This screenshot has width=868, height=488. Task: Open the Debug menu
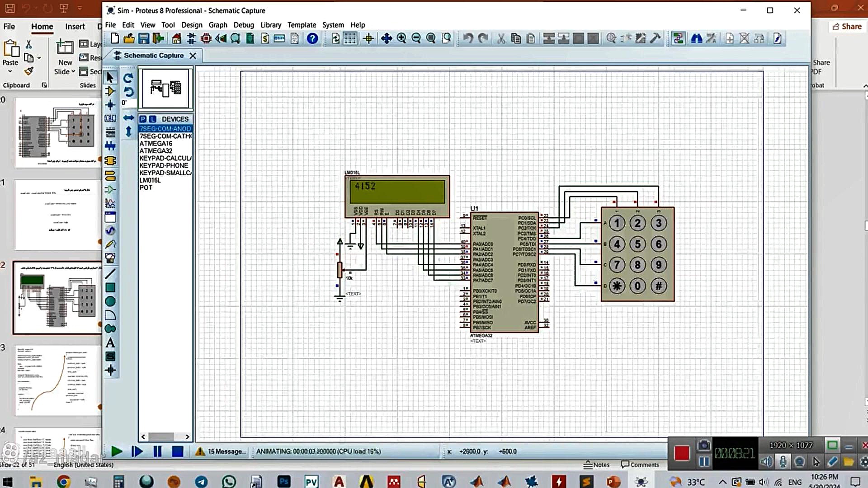[x=244, y=25]
